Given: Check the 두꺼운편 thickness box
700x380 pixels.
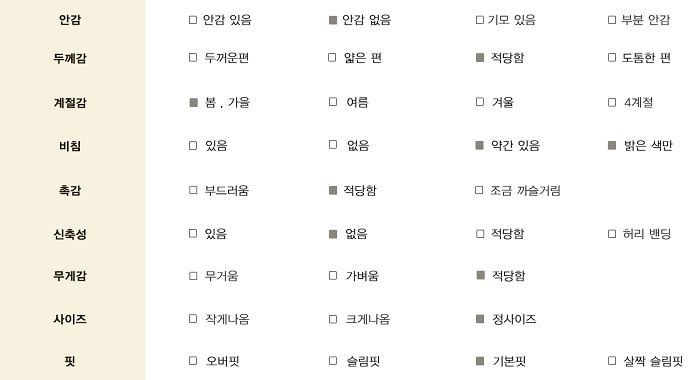Looking at the screenshot, I should 193,58.
